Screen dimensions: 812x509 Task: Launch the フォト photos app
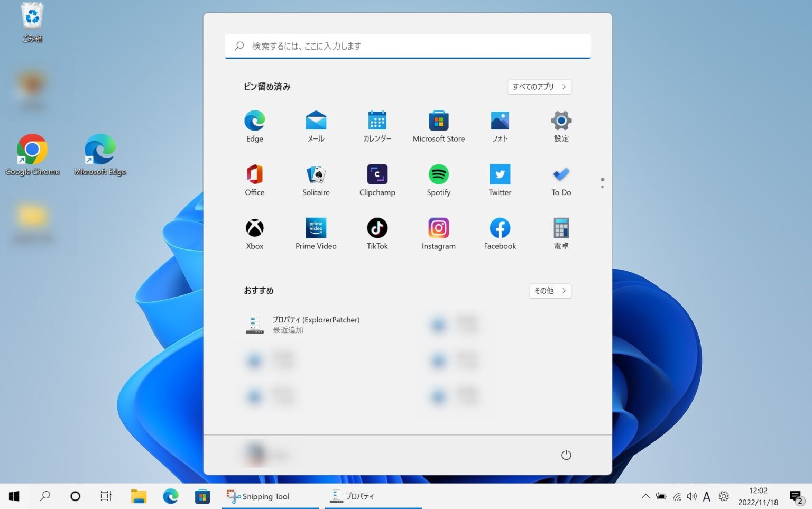(500, 126)
